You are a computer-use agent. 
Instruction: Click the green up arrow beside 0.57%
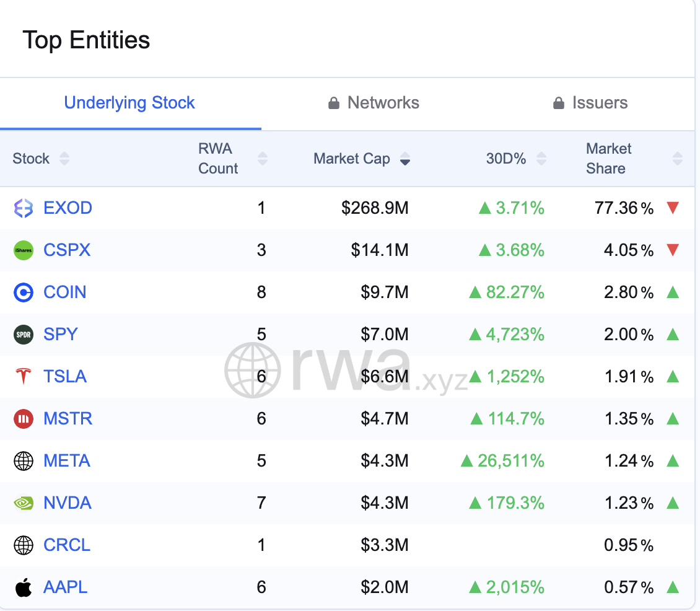[673, 587]
